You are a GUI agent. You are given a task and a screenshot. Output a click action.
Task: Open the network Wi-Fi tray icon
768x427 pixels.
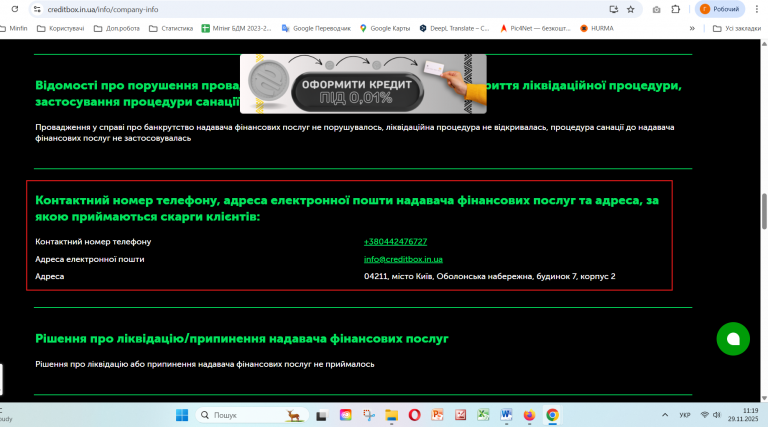point(705,415)
